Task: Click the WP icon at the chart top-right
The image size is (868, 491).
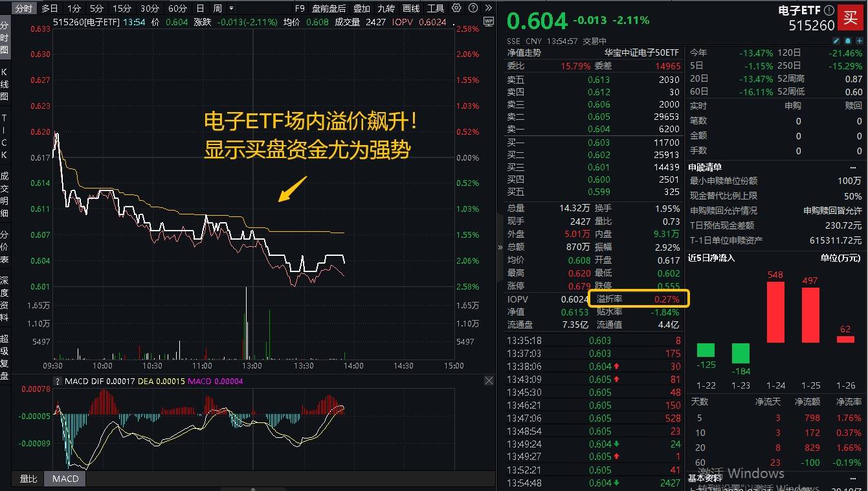Action: coord(487,21)
